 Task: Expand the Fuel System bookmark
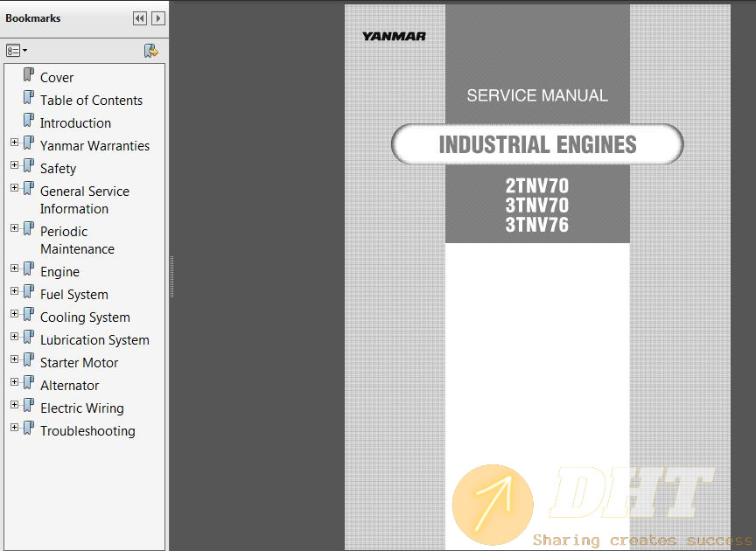pos(15,291)
